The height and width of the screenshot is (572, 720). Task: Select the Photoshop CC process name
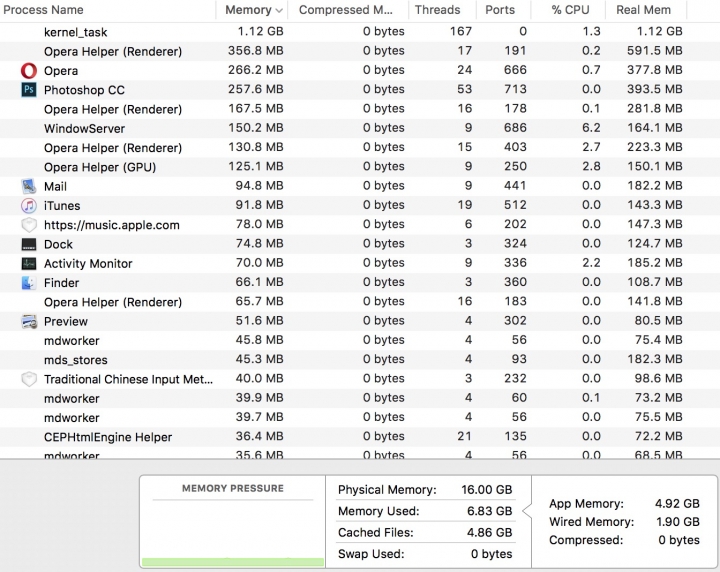pyautogui.click(x=84, y=90)
